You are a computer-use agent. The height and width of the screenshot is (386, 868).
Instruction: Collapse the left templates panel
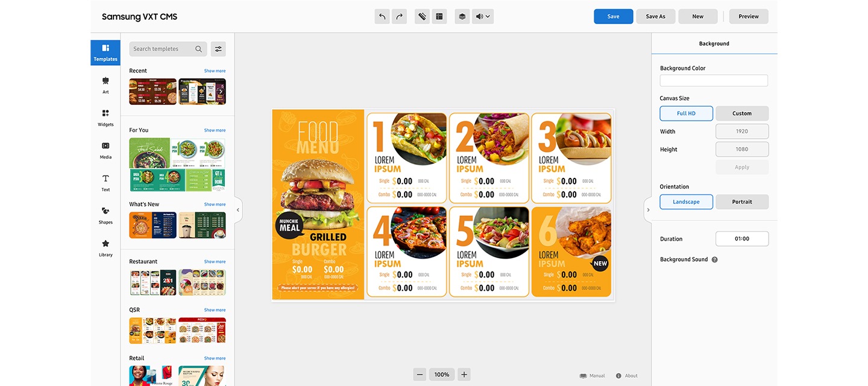238,210
